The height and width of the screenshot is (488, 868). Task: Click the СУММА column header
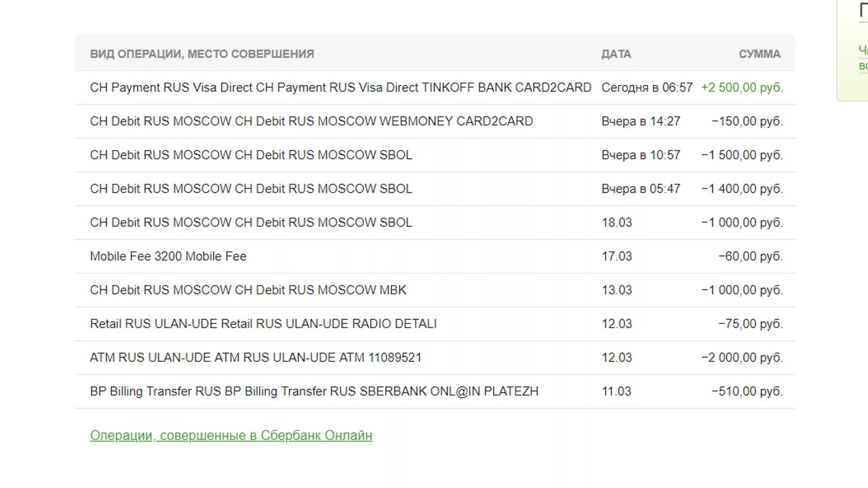coord(759,54)
